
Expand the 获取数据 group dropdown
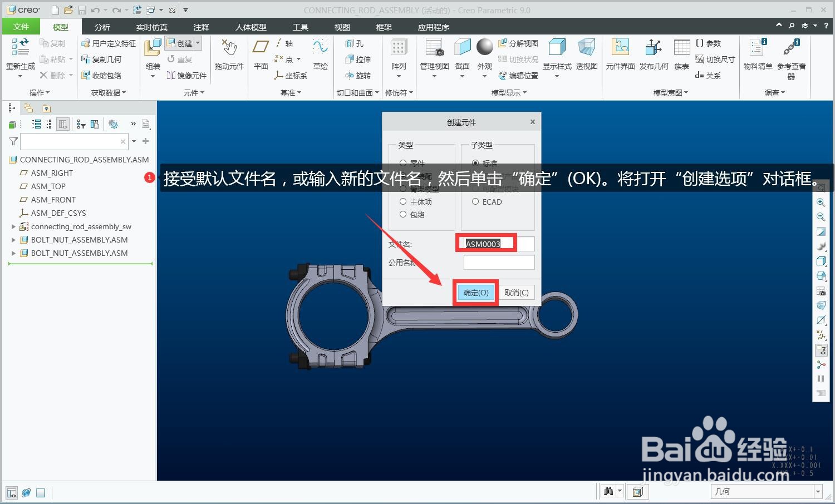109,93
